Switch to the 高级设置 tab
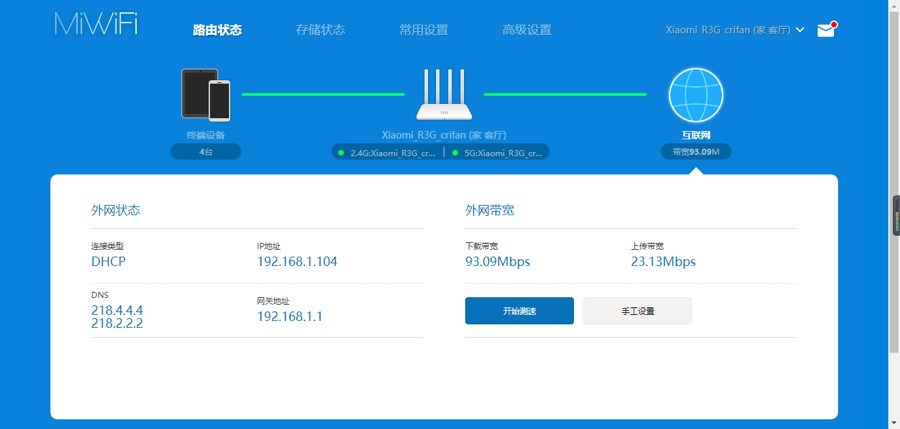Screen dimensions: 900x429 pos(526,30)
